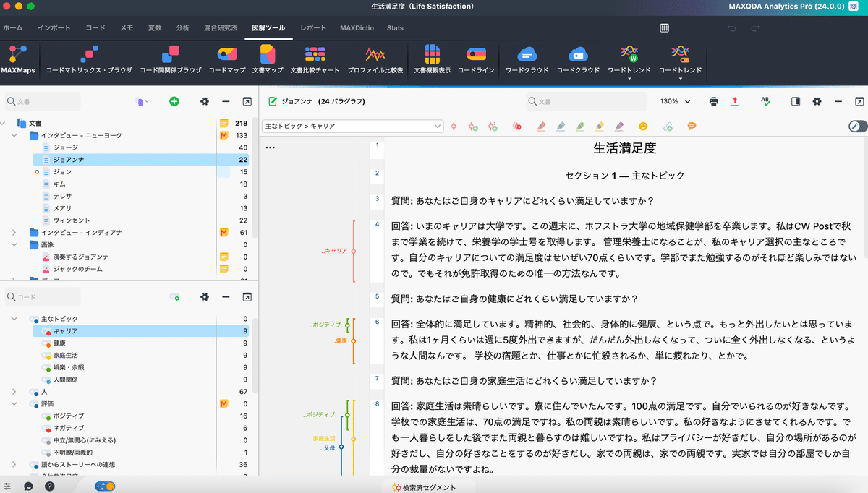Open code system settings gear
Screen dimensions: 868x493
pos(205,296)
